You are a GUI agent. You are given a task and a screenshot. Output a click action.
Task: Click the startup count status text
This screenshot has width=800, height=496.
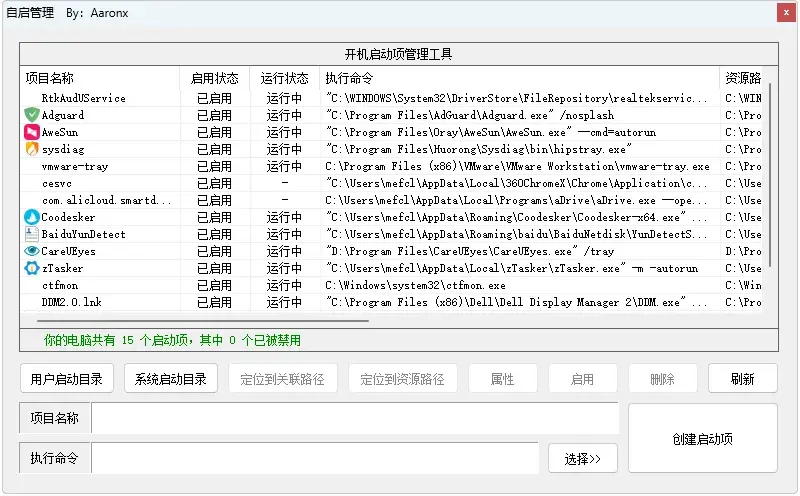point(172,340)
